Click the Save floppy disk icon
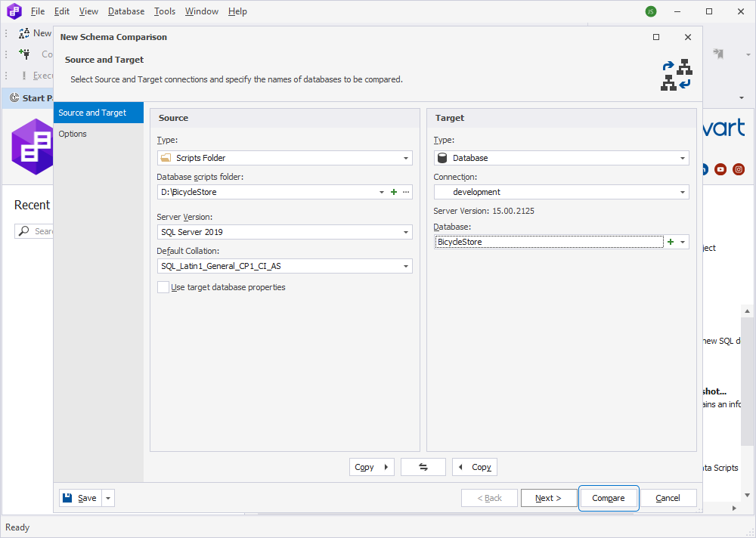This screenshot has height=538, width=756. [67, 498]
